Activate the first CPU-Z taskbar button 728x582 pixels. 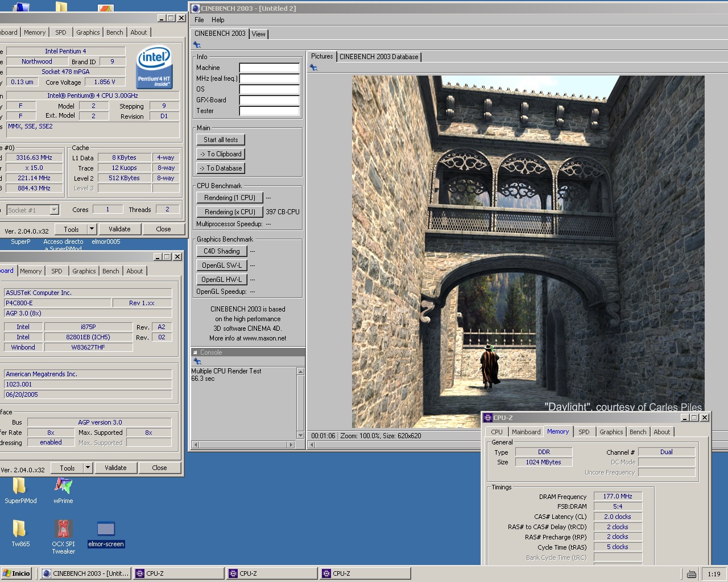point(179,573)
